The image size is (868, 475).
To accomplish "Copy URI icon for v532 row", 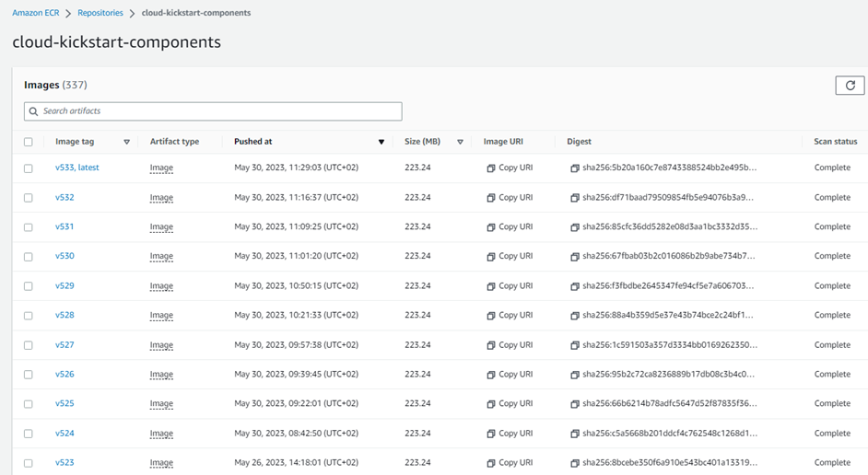I will pos(490,197).
